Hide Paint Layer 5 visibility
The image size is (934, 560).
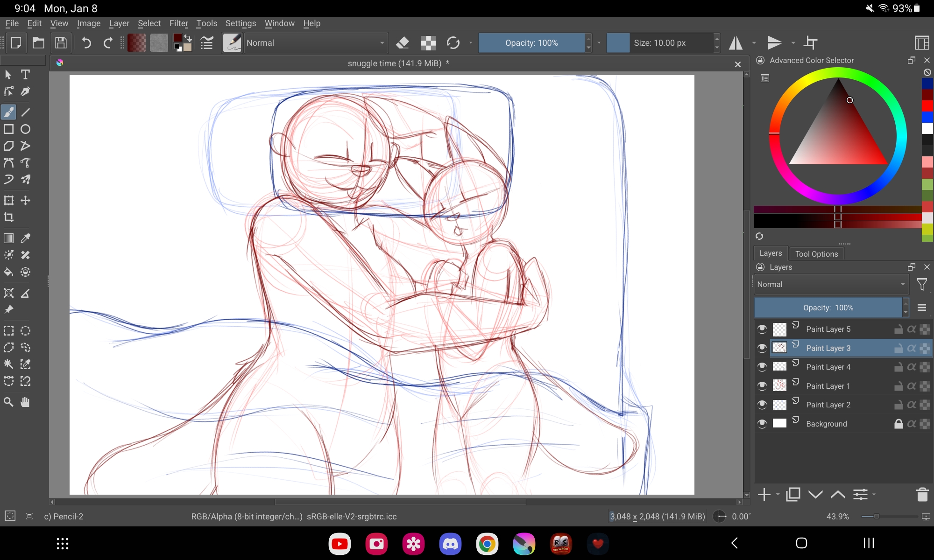762,329
